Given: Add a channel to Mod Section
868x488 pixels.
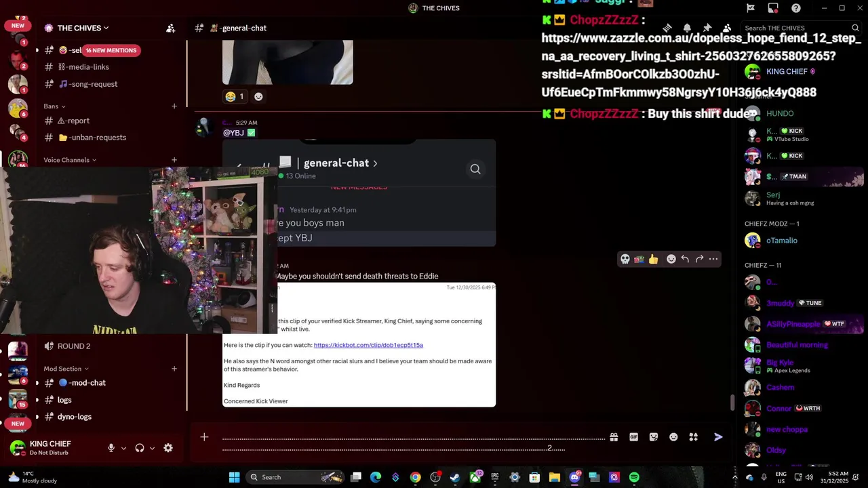Looking at the screenshot, I should pos(174,369).
